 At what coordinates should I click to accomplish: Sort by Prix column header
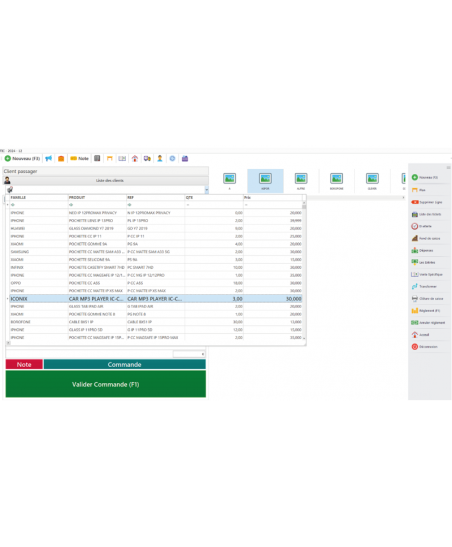[x=273, y=197]
